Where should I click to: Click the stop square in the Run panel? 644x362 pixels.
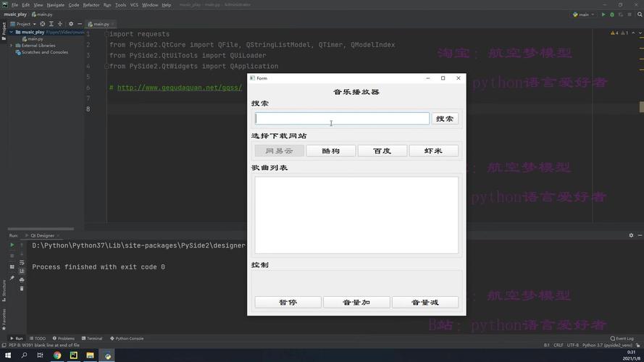(x=12, y=256)
